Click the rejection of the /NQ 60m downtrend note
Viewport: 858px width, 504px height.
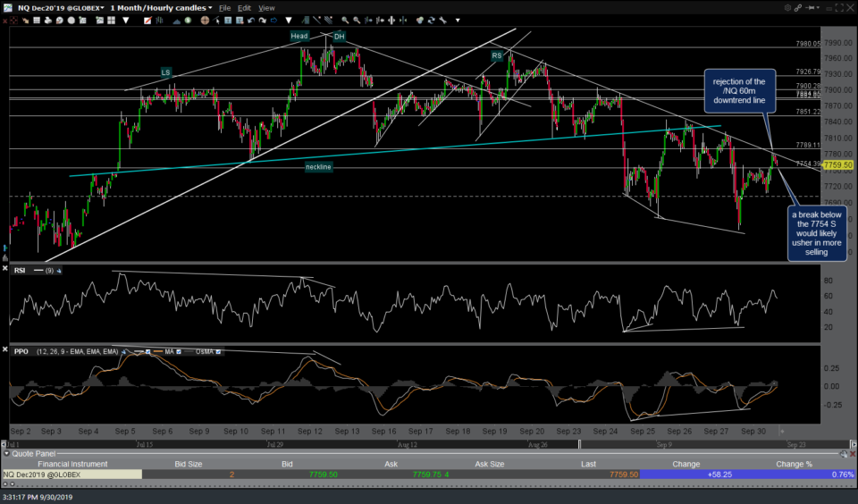(739, 91)
